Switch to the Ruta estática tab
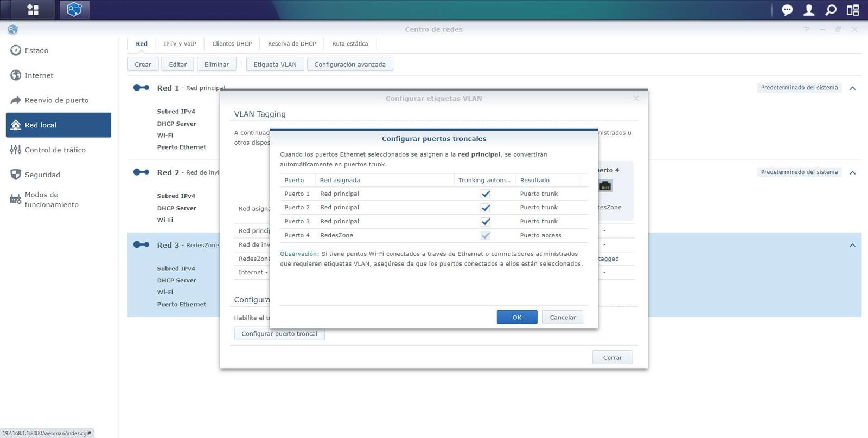868x438 pixels. pyautogui.click(x=350, y=44)
